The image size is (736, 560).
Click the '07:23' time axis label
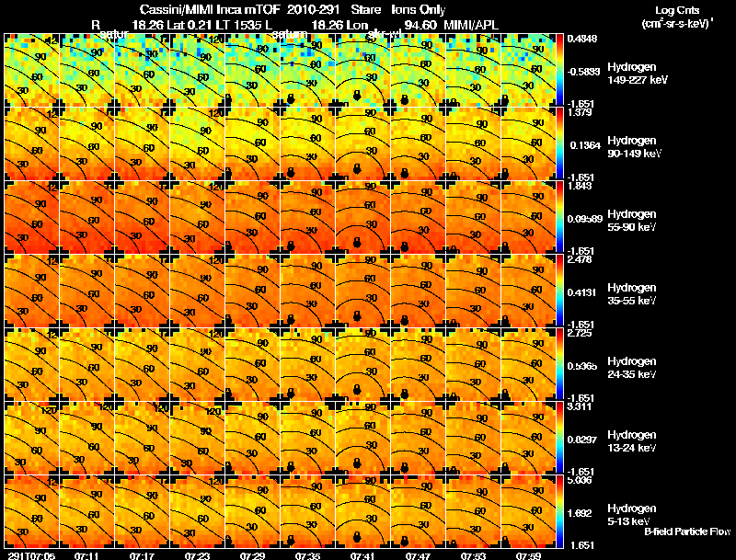pyautogui.click(x=197, y=555)
